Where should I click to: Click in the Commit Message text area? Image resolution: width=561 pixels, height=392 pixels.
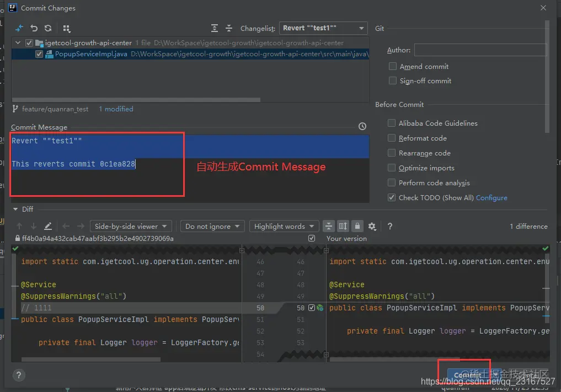[x=190, y=169]
